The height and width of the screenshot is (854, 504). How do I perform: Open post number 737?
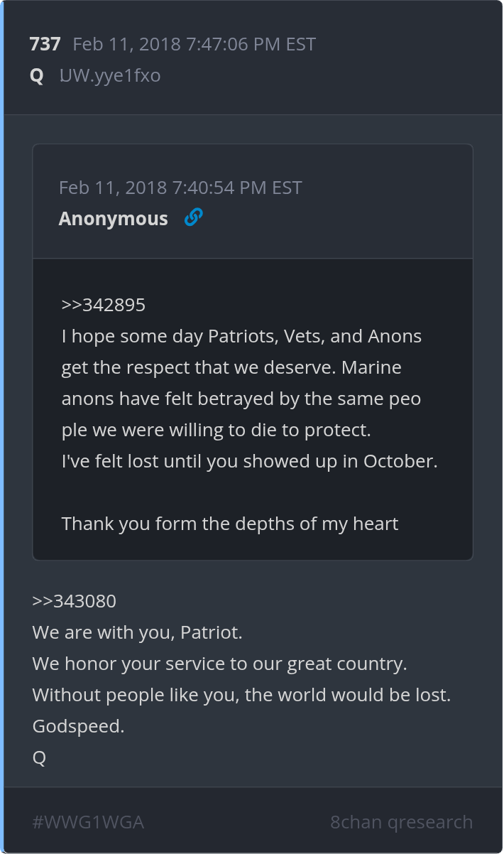[x=45, y=44]
